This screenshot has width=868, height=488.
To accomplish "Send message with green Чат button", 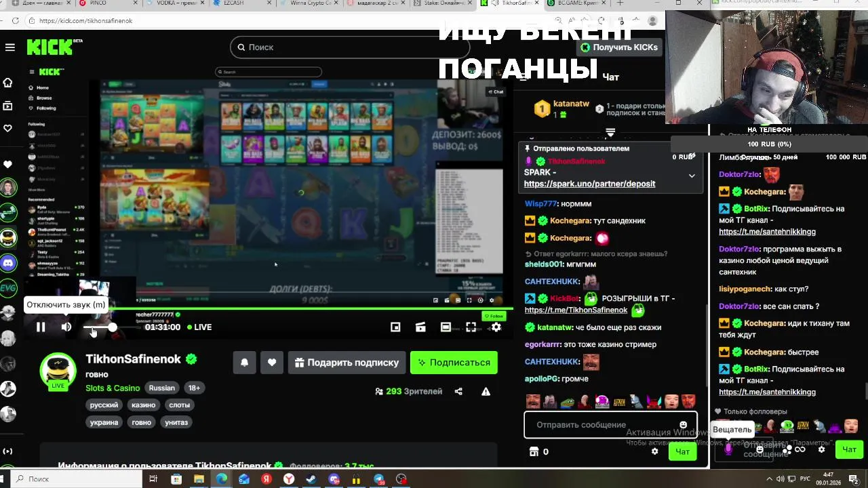I will pos(682,451).
